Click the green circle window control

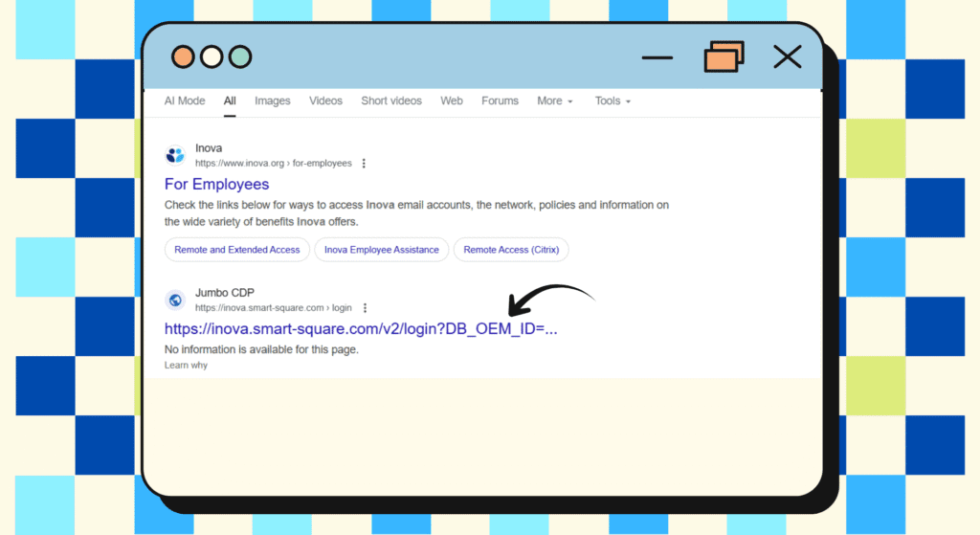(240, 57)
